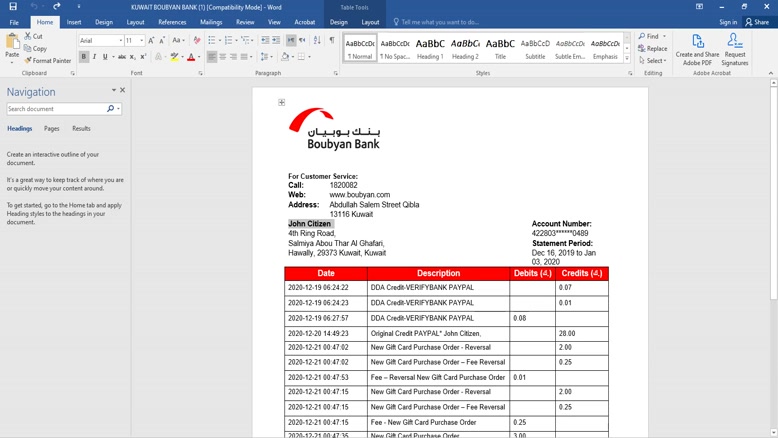Expand the Styles gallery
Image resolution: width=778 pixels, height=438 pixels.
pyautogui.click(x=627, y=60)
